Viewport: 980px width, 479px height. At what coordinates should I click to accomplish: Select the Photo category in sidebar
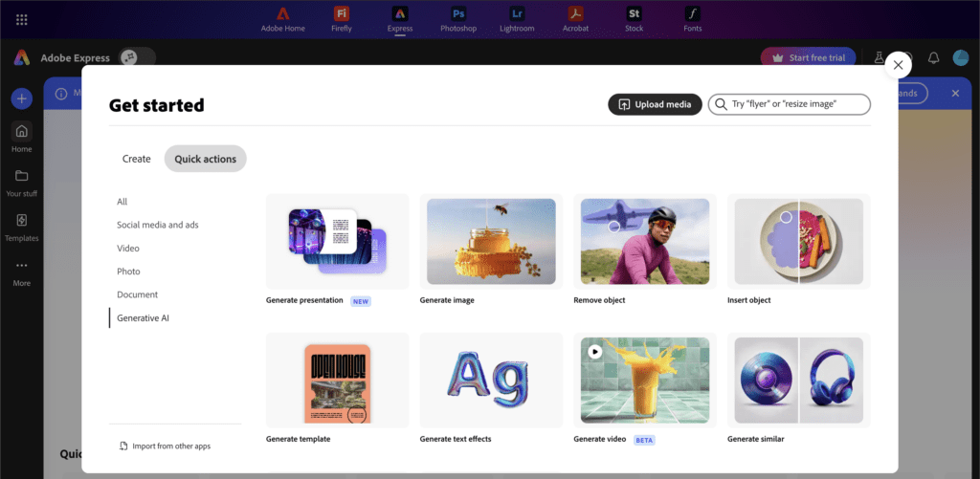click(x=128, y=272)
